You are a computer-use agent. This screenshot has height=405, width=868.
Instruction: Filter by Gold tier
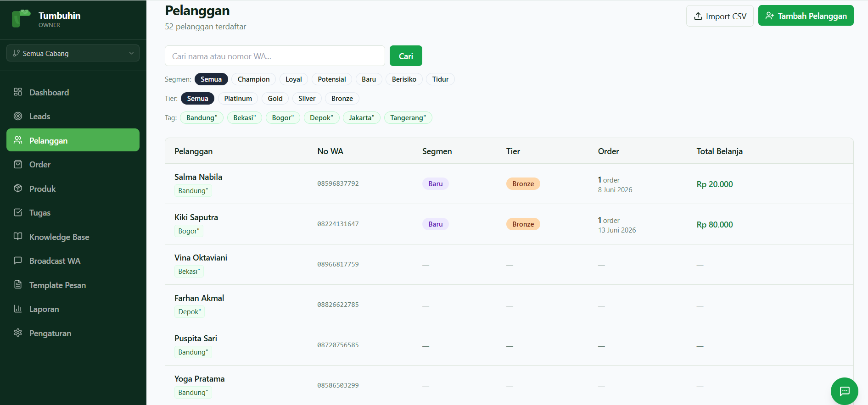click(x=275, y=99)
